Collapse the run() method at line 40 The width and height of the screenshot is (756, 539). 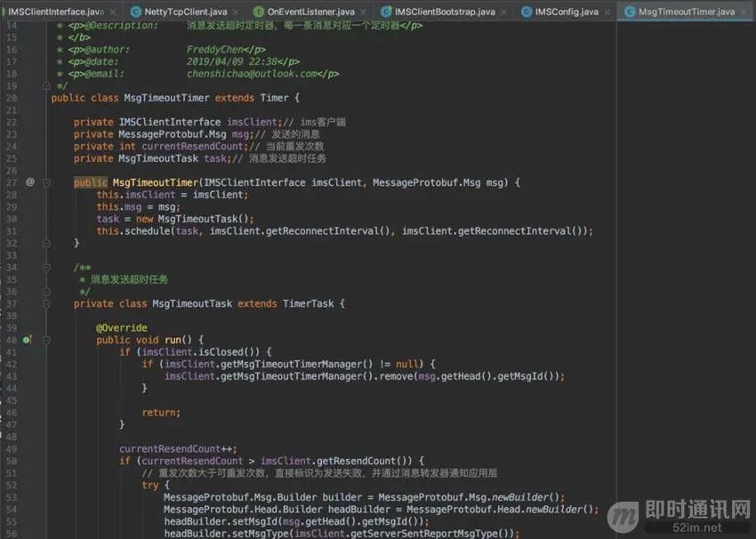coord(46,340)
